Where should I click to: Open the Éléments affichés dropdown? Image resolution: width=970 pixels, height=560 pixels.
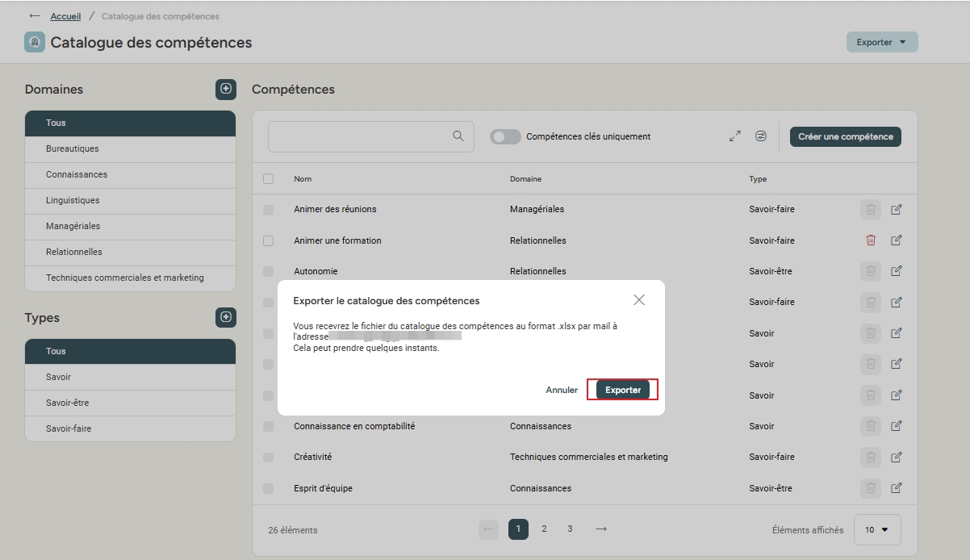click(x=876, y=530)
